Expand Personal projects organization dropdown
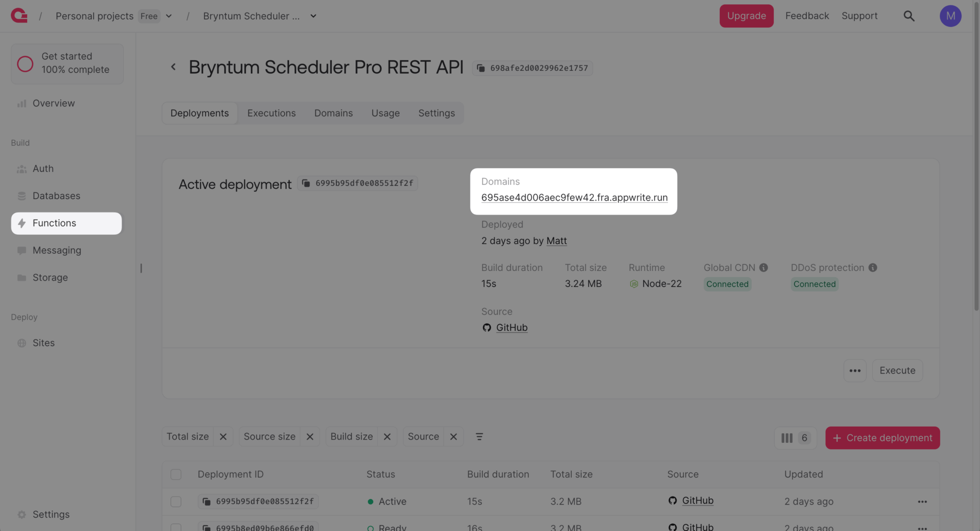Image resolution: width=980 pixels, height=531 pixels. tap(169, 16)
